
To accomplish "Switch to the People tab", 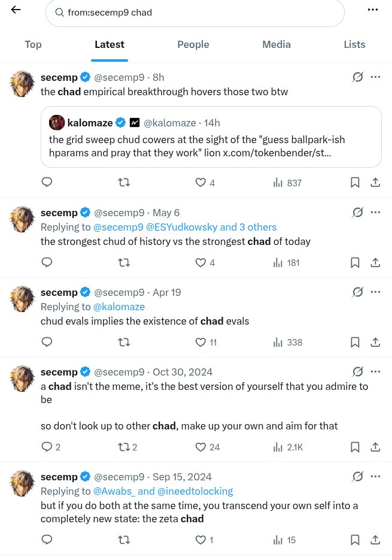I will (193, 45).
